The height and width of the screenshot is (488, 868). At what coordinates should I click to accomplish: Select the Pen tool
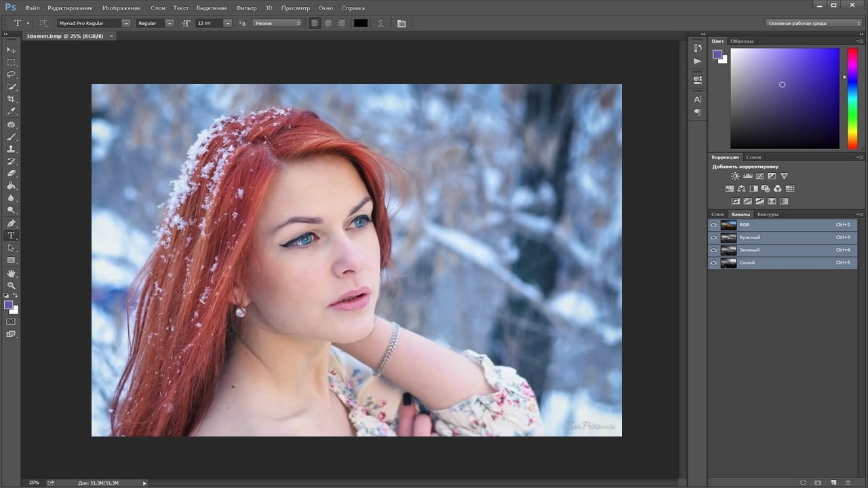(11, 224)
